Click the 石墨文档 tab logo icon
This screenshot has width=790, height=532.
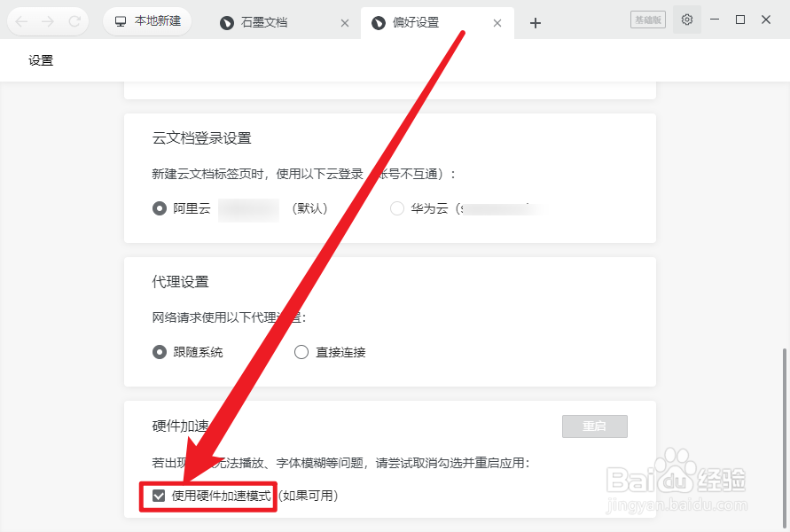tap(227, 23)
